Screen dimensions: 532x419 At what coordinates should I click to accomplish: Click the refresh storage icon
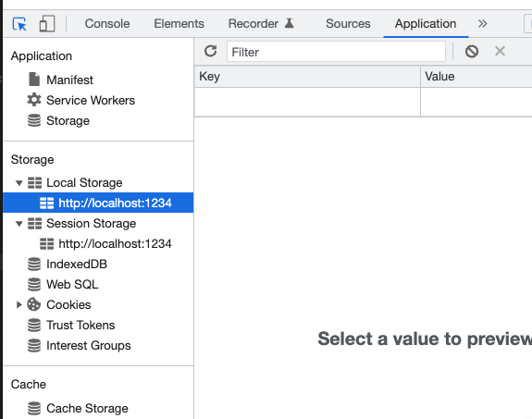pyautogui.click(x=210, y=51)
